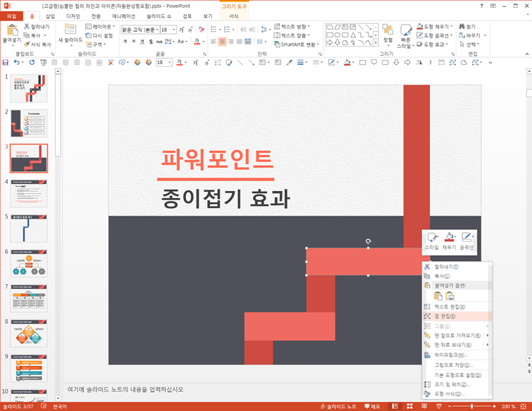Switch to the Animations (애니메이션) tab

point(123,16)
